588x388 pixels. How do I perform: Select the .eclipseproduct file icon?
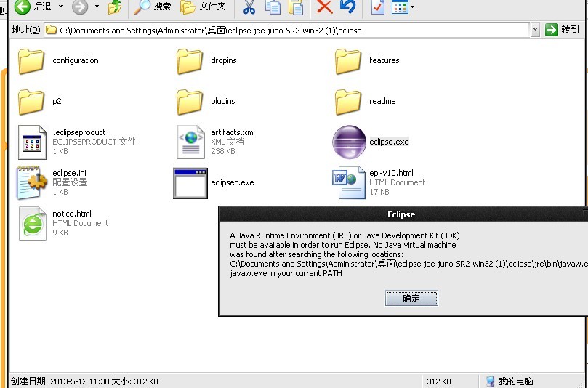coord(32,142)
